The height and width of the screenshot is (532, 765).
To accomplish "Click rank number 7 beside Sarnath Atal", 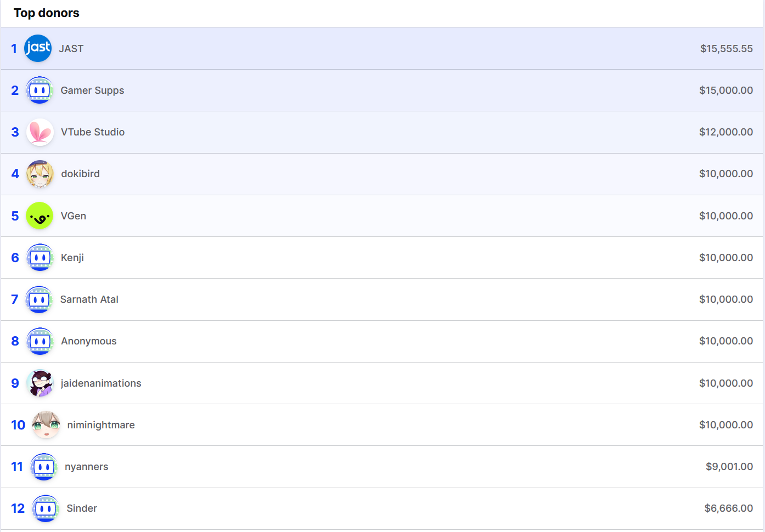I will [x=15, y=299].
